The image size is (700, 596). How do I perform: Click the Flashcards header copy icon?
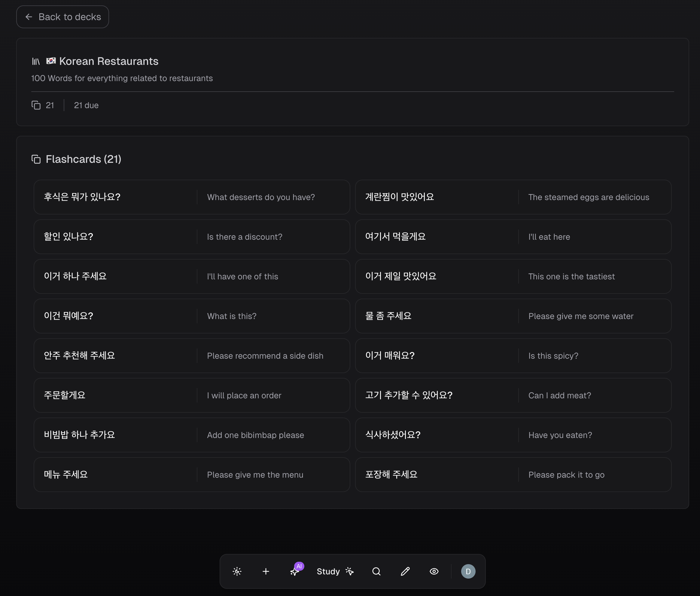click(x=36, y=159)
